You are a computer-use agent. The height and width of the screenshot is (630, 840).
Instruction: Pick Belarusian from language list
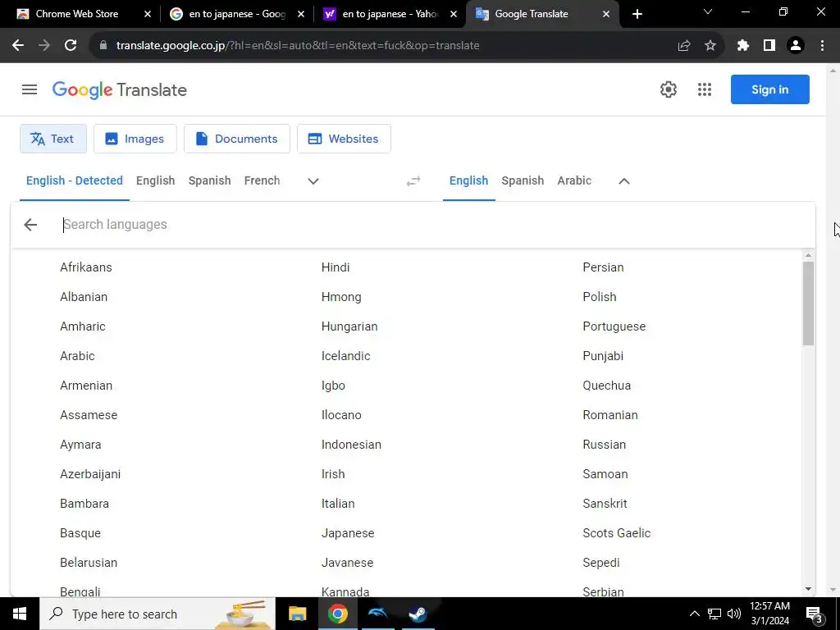tap(89, 563)
